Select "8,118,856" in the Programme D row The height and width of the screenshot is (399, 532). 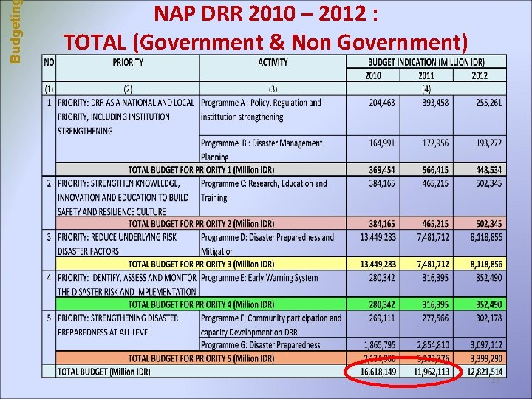486,237
